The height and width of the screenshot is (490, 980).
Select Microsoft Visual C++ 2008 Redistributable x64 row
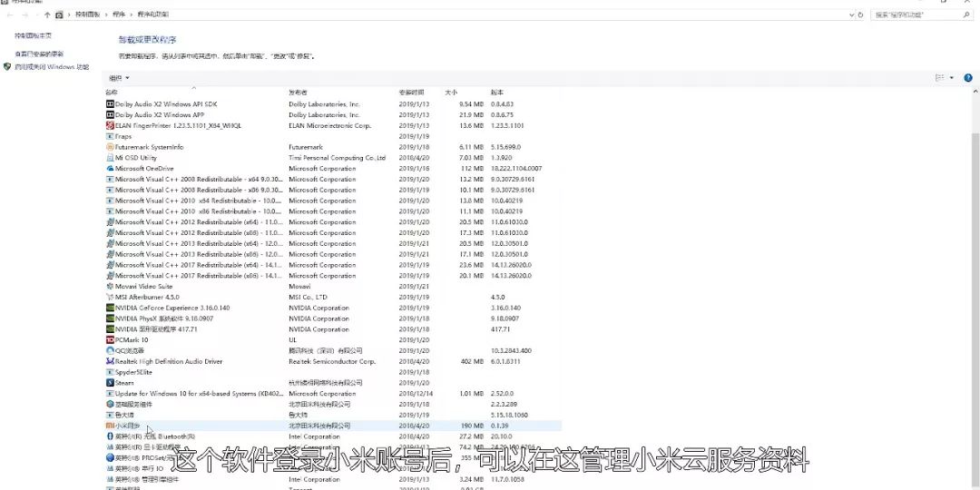pos(333,180)
